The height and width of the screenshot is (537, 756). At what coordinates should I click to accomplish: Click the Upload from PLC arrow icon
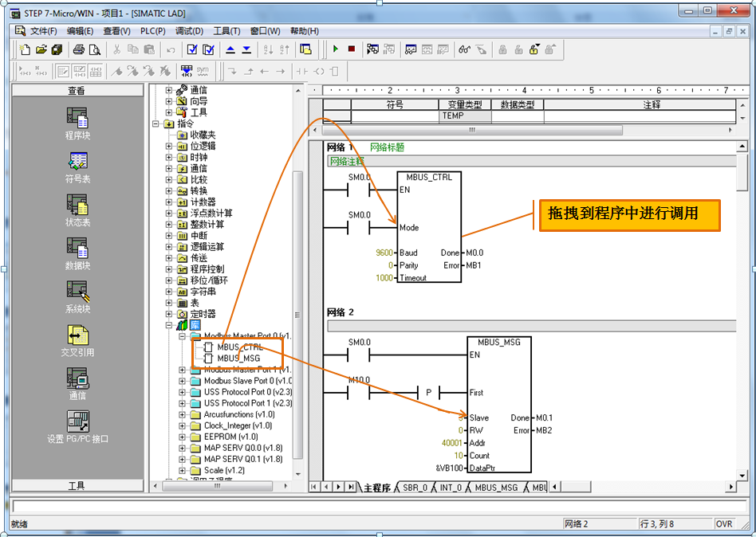(230, 49)
